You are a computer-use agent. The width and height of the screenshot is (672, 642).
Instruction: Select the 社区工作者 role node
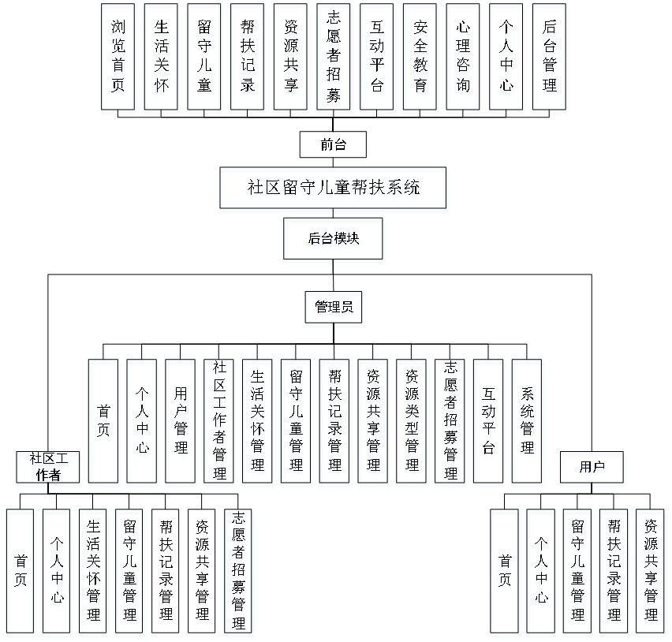(x=48, y=467)
